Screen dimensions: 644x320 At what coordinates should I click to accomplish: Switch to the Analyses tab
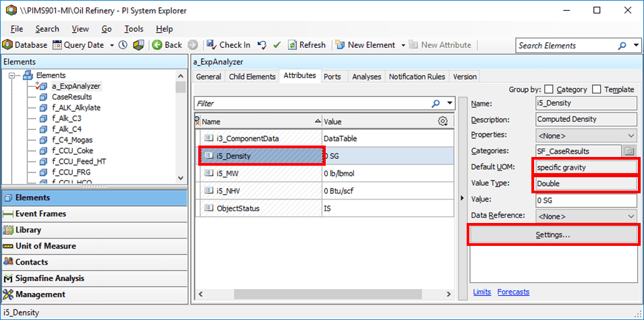click(x=367, y=77)
